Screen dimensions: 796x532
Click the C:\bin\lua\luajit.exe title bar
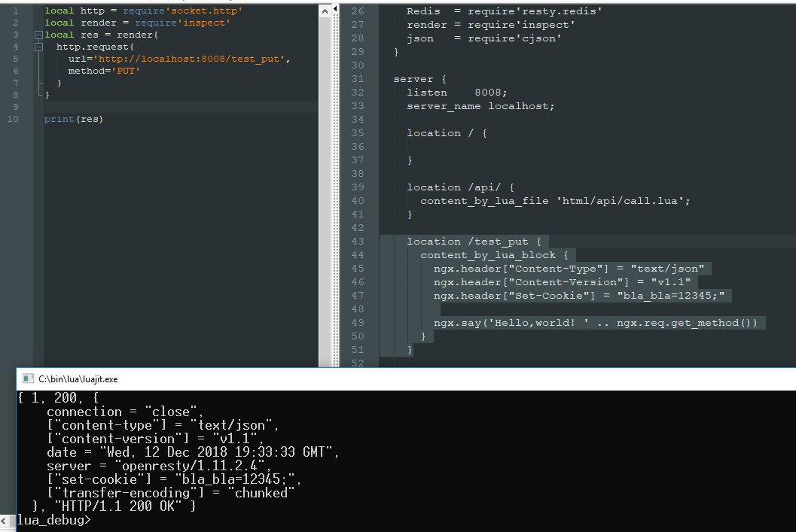click(x=406, y=378)
